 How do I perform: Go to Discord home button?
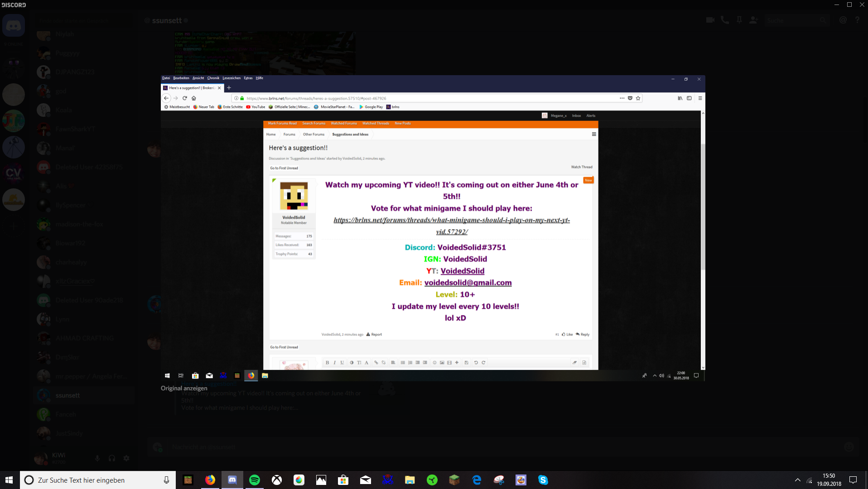[x=14, y=25]
